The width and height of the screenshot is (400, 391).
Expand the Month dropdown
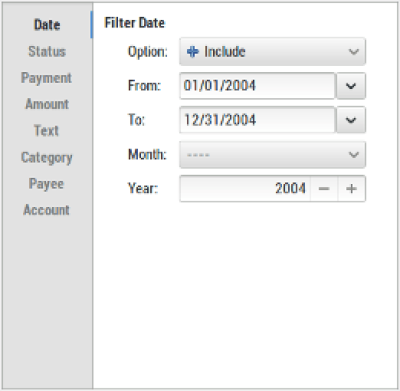tap(272, 155)
